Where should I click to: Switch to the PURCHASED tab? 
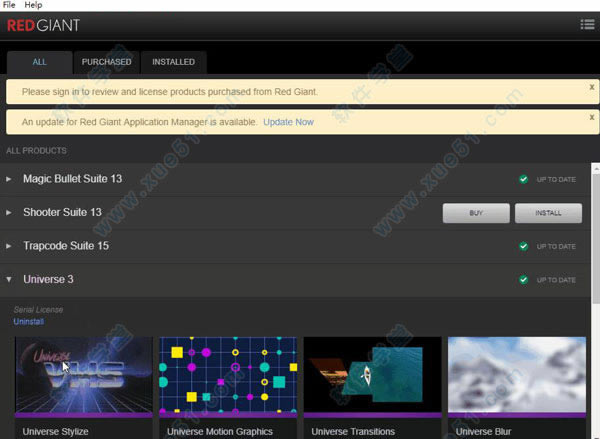[106, 62]
